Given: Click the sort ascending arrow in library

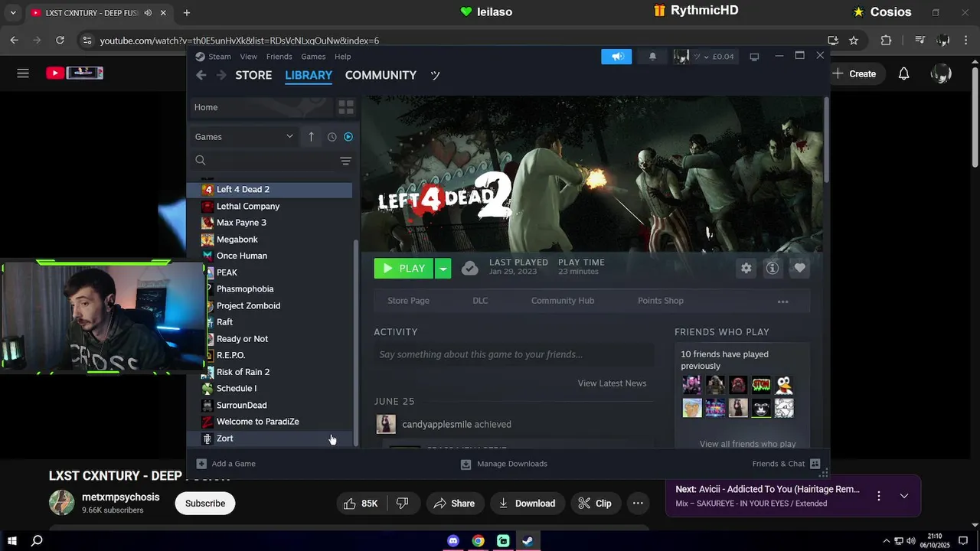Looking at the screenshot, I should coord(311,137).
